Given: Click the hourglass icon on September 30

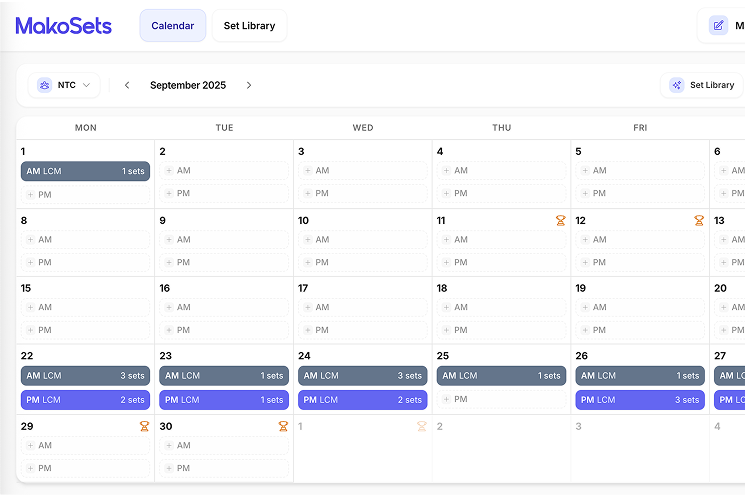Looking at the screenshot, I should pos(283,426).
